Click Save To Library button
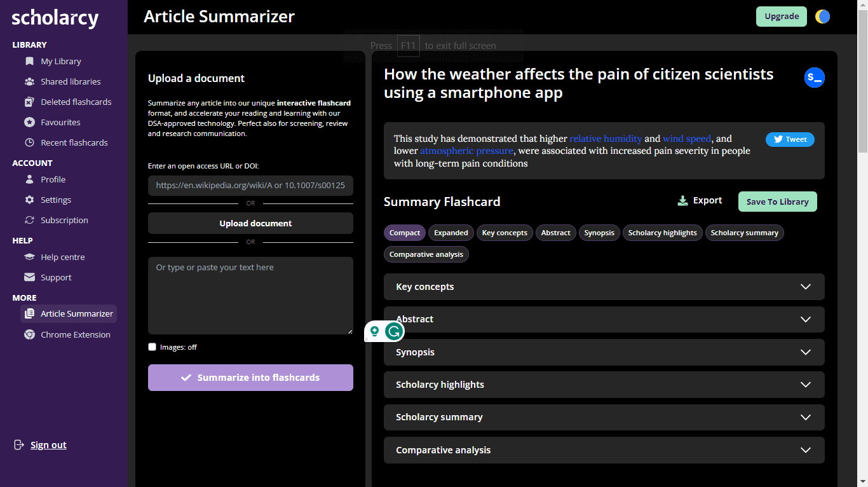The height and width of the screenshot is (487, 868). point(778,202)
